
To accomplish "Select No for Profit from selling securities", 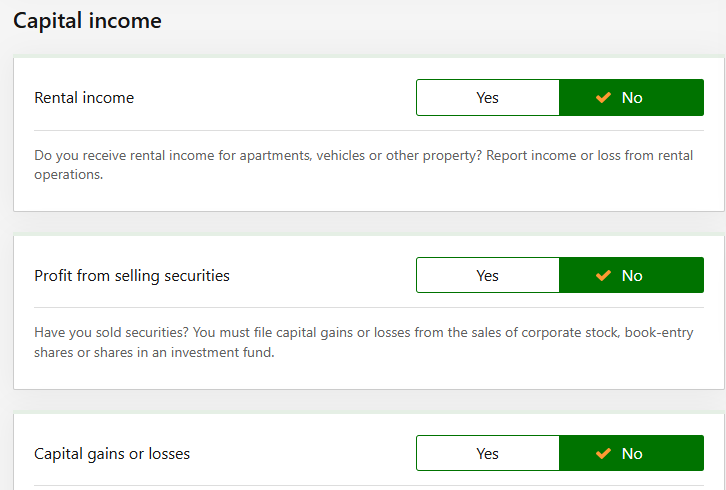I will click(x=632, y=276).
